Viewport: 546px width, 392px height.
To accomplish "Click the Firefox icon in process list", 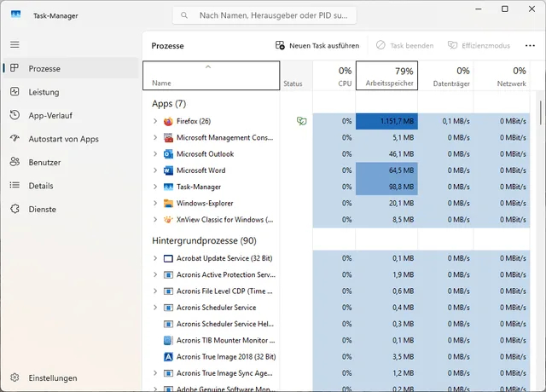I will [168, 121].
